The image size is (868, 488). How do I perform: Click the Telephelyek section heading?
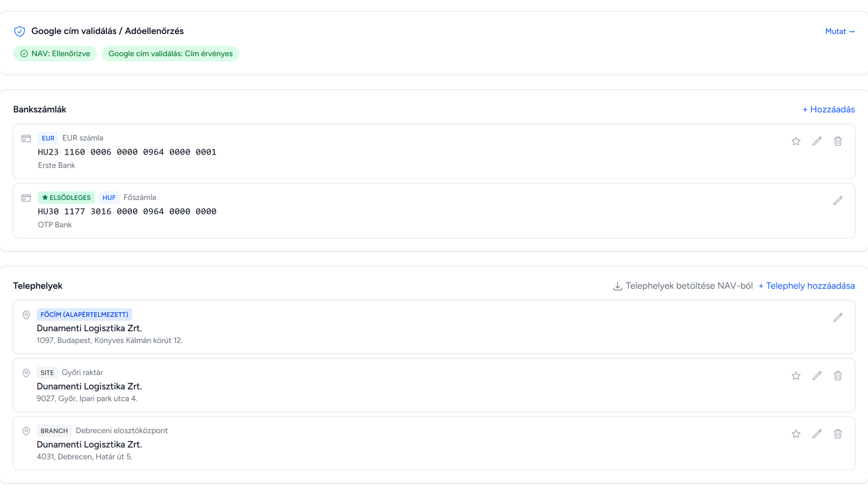[x=38, y=286]
